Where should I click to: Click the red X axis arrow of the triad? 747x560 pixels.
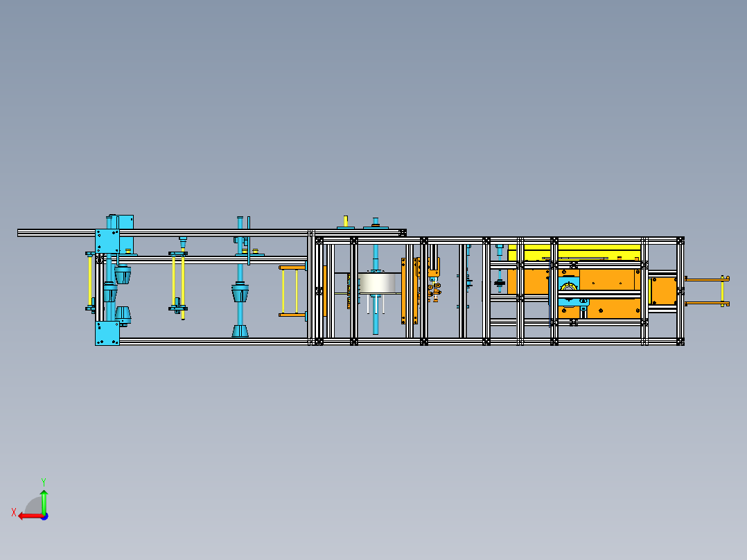point(30,516)
